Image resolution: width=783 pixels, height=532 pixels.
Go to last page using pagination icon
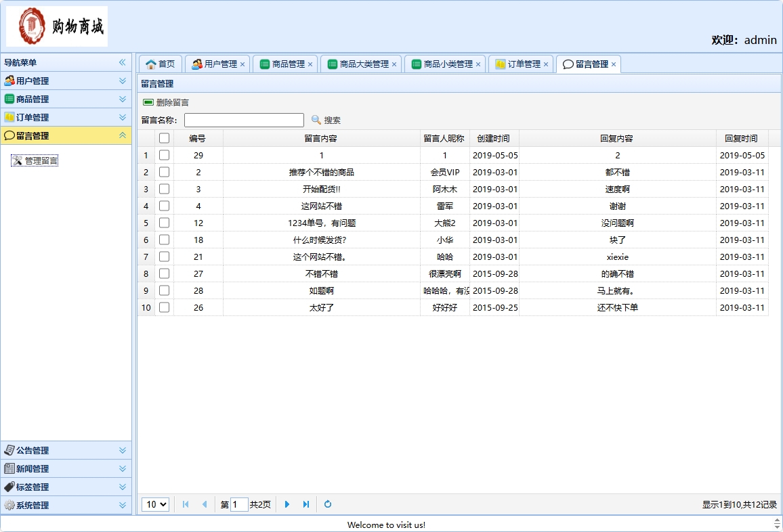pyautogui.click(x=305, y=504)
